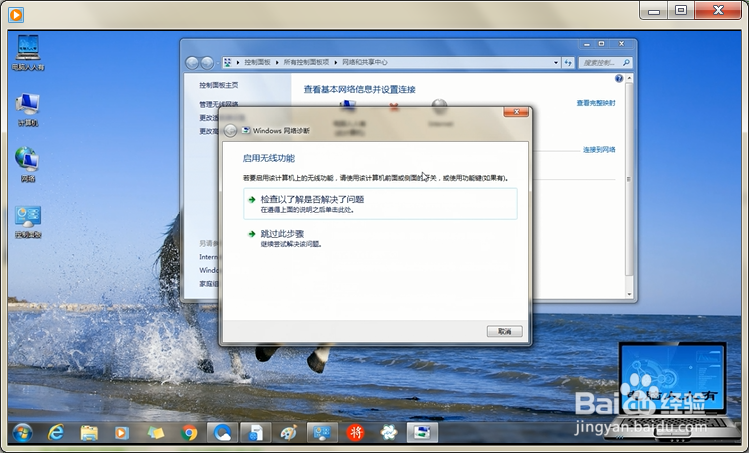Open 查看完整映射 link

click(x=596, y=103)
